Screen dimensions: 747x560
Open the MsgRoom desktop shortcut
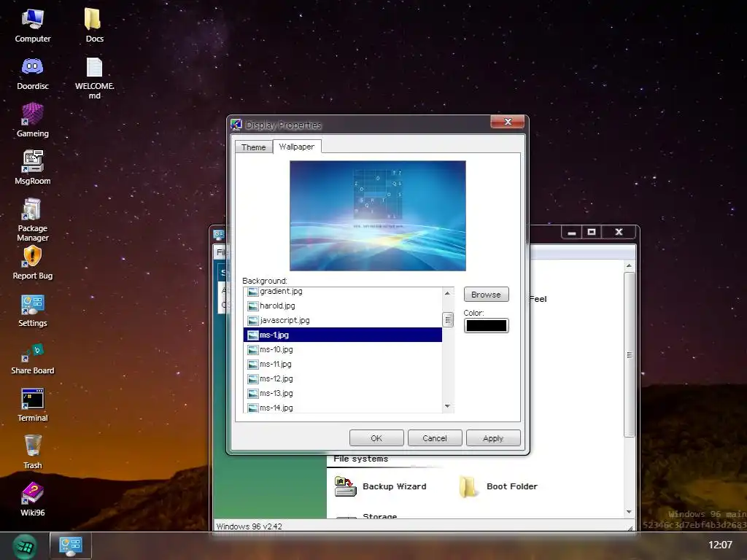tap(32, 168)
